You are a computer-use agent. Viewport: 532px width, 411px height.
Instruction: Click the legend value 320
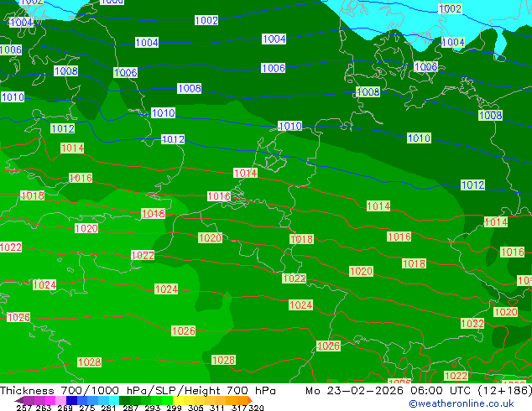256,408
